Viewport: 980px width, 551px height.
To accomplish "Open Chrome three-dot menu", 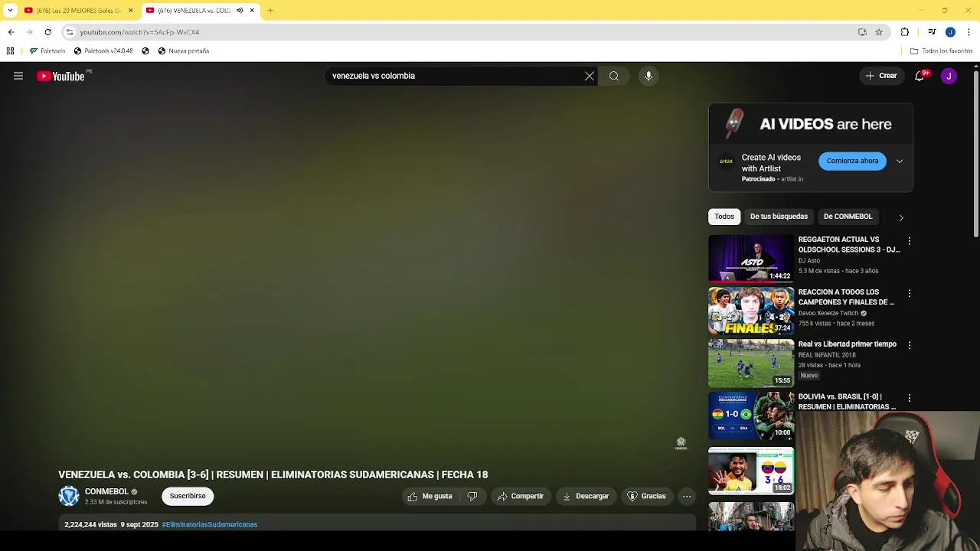I will (969, 32).
